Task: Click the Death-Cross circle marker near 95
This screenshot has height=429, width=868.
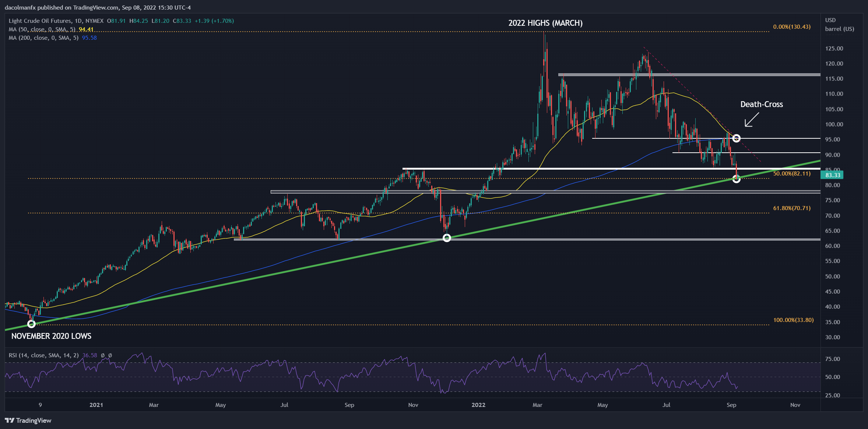Action: pos(736,138)
